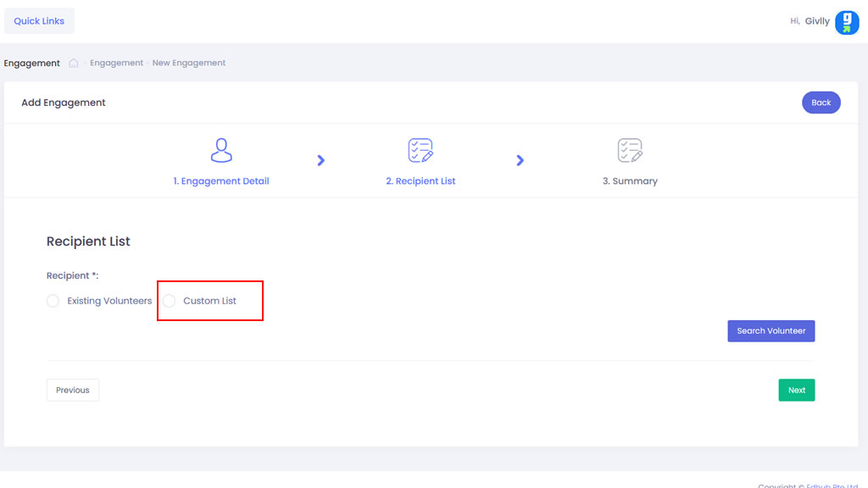
Task: Open the Engagement breadcrumb link
Action: tap(116, 63)
